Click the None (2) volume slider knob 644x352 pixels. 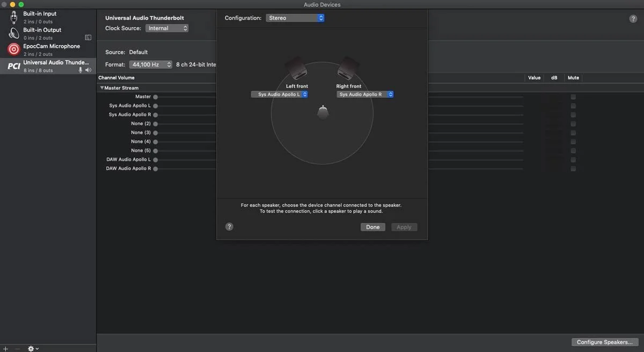click(156, 124)
